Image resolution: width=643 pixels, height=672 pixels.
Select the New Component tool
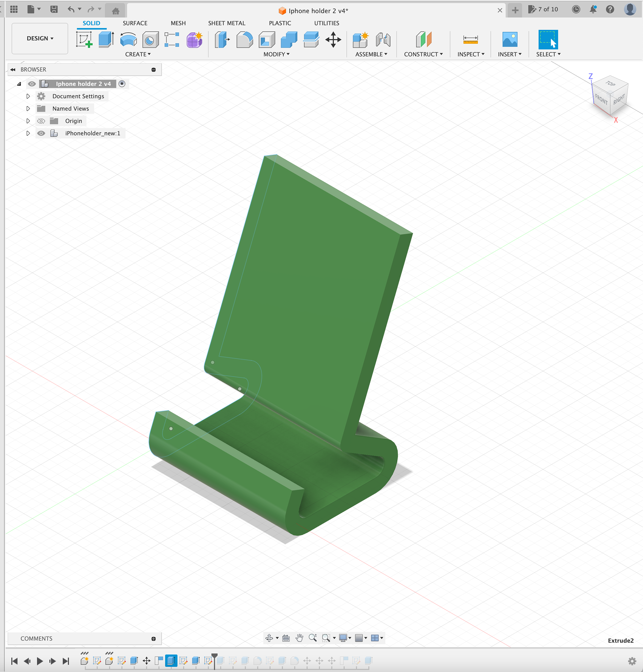tap(361, 40)
